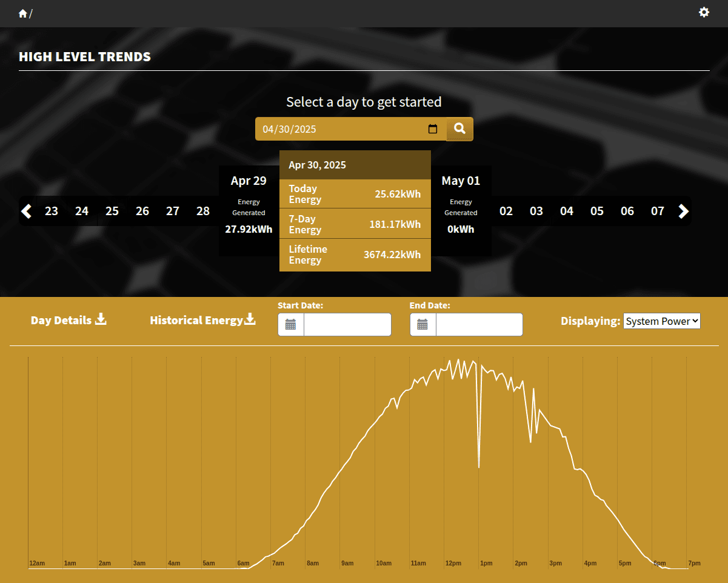Go to previous dates with left arrow
Viewport: 728px width, 583px height.
tap(26, 211)
